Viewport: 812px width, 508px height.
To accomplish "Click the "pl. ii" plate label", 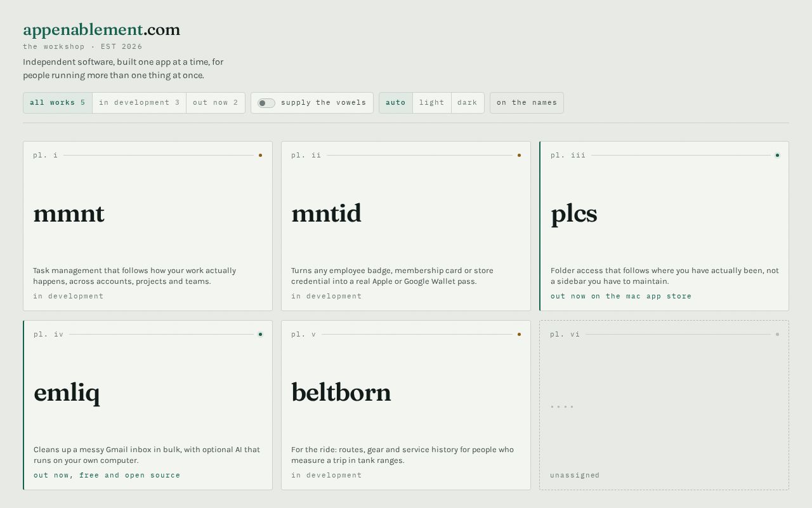I will 306,155.
